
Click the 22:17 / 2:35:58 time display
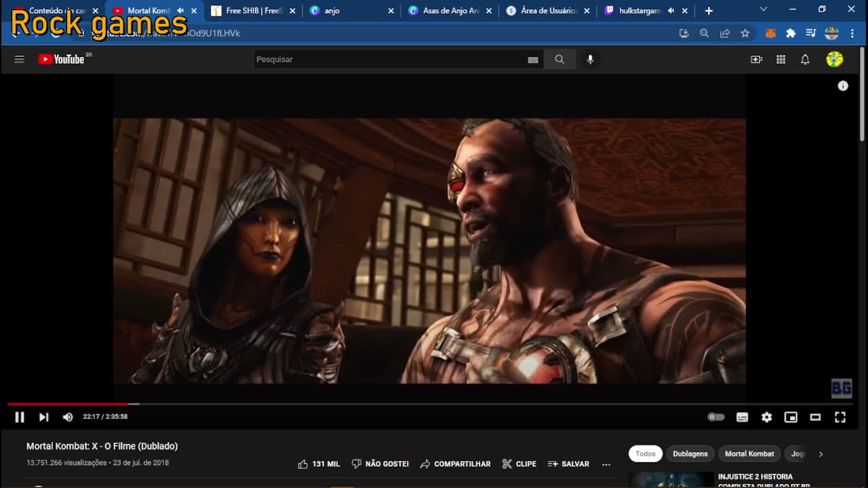[105, 417]
